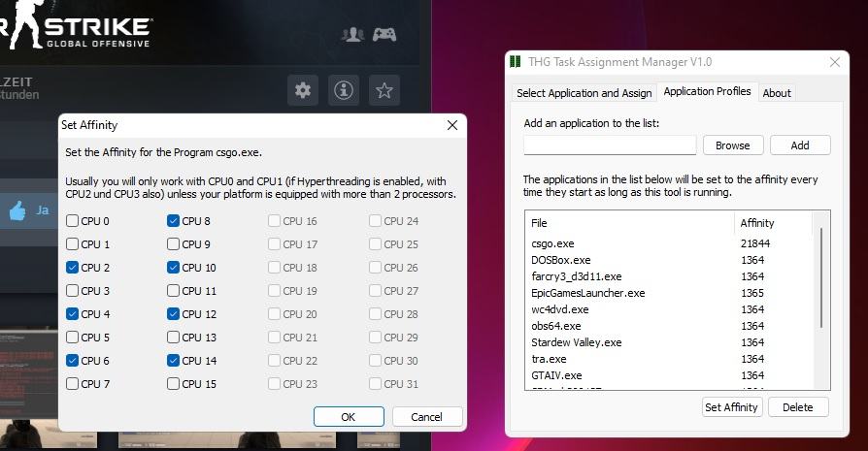This screenshot has height=451, width=868.
Task: Uncheck the CPU 2 checkbox
Action: 72,268
